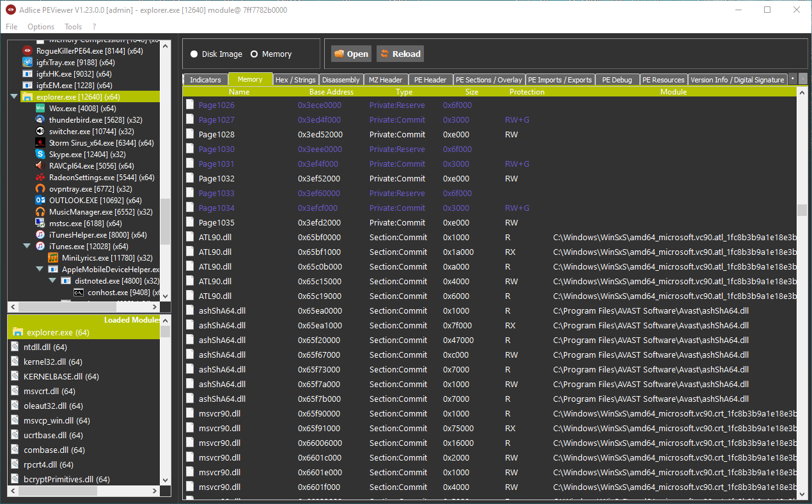Click the RadeonSettings.exe icon
812x504 pixels.
(x=40, y=178)
